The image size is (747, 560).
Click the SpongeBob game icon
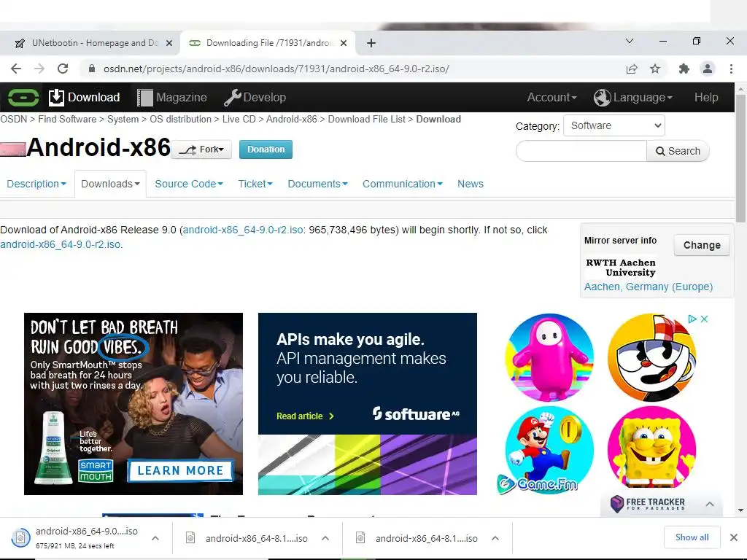651,449
